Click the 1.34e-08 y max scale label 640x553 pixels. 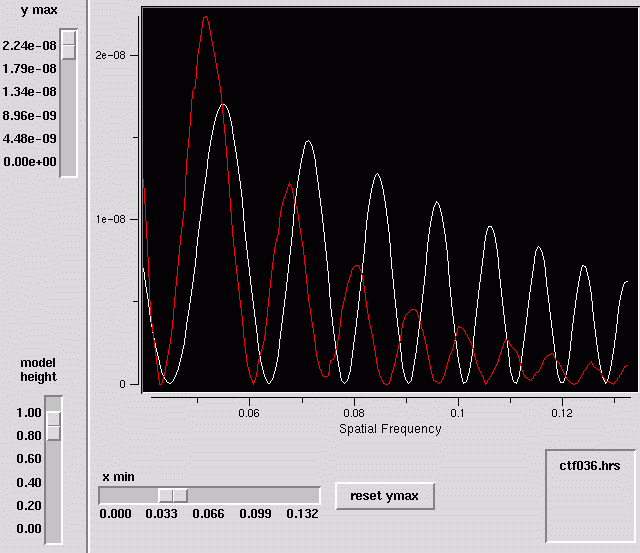[29, 92]
